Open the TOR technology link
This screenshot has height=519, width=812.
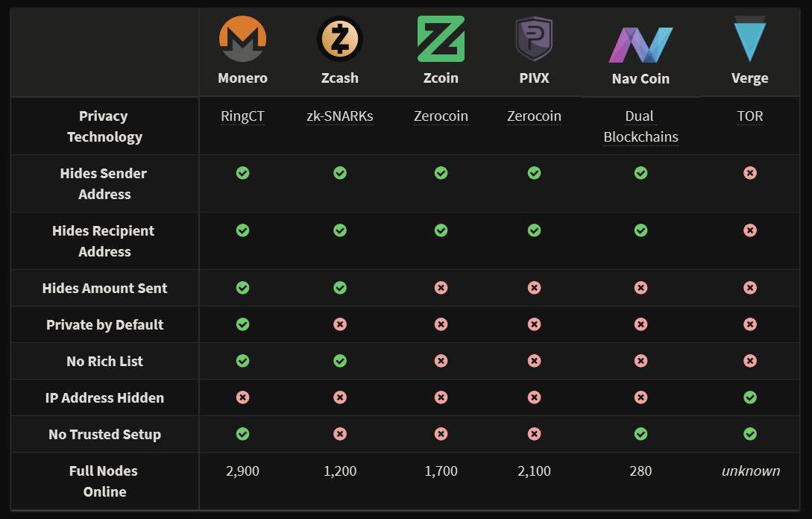point(750,116)
